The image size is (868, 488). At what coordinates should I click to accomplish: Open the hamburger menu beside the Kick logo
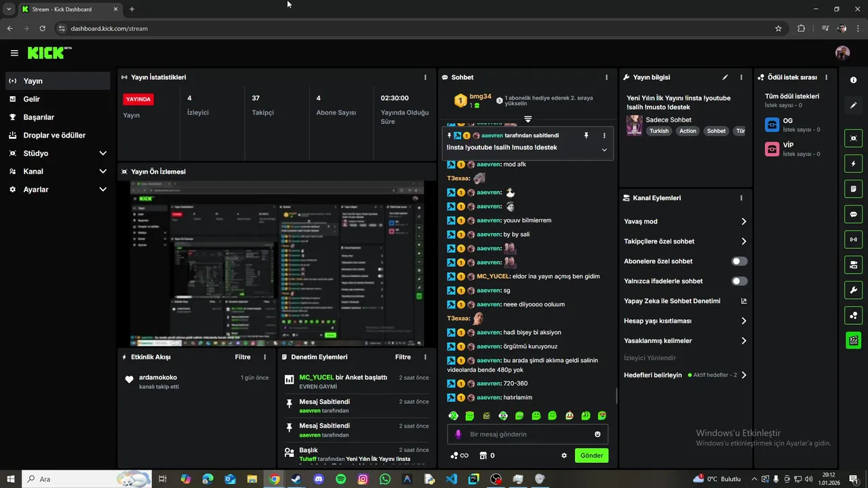click(14, 53)
